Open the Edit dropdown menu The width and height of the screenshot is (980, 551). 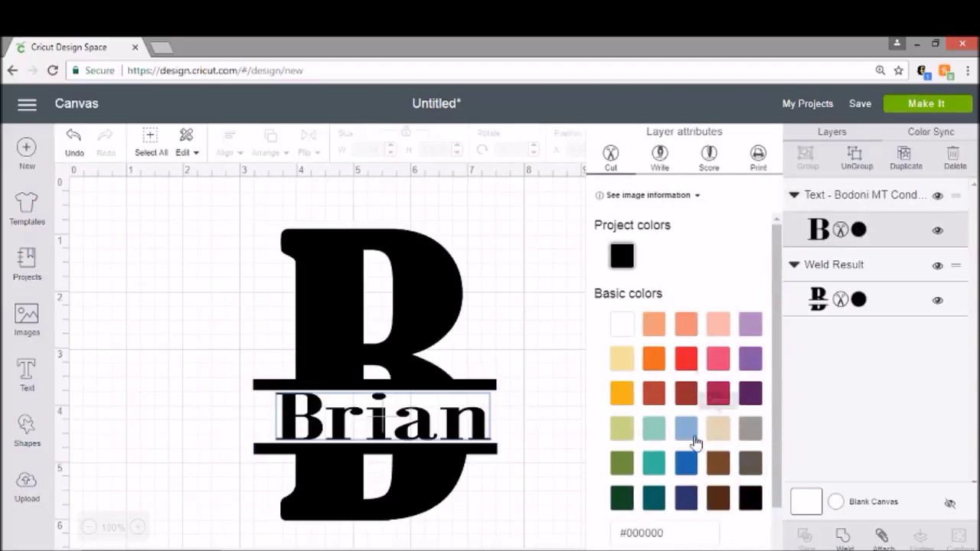pyautogui.click(x=187, y=142)
